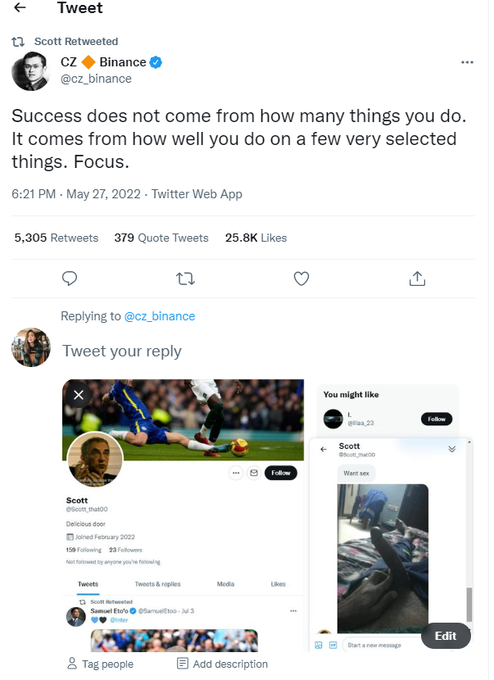Go back using the arrow beside Tweet
The image size is (494, 680).
(x=20, y=7)
